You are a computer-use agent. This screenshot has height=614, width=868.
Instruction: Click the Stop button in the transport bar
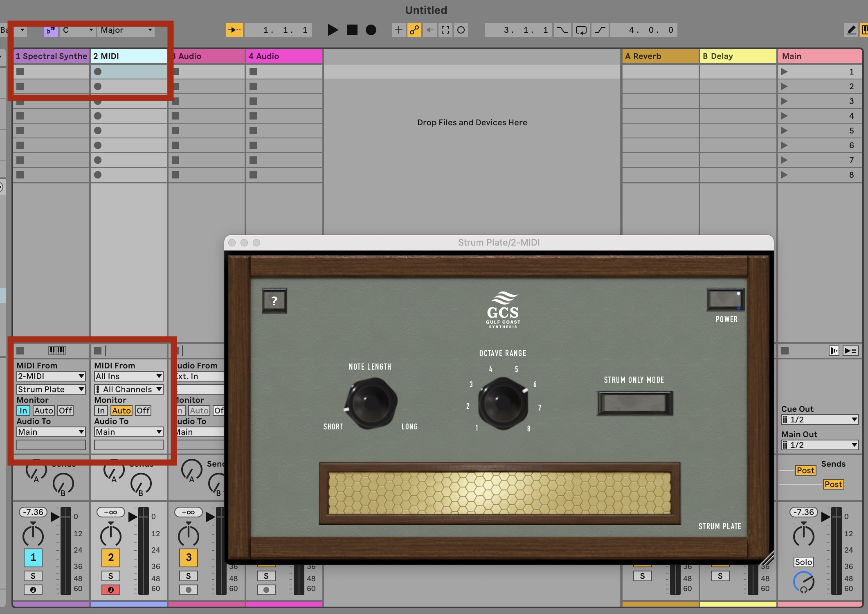pos(351,29)
